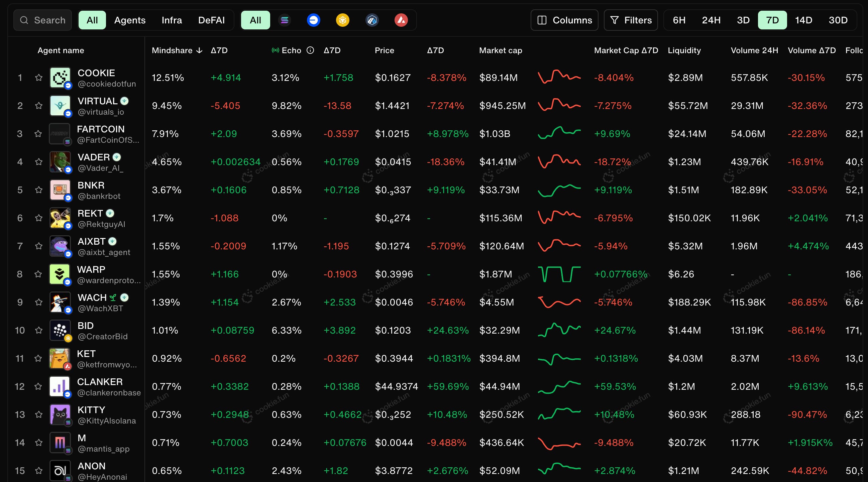
Task: Click the REKT agent avatar
Action: click(x=60, y=218)
